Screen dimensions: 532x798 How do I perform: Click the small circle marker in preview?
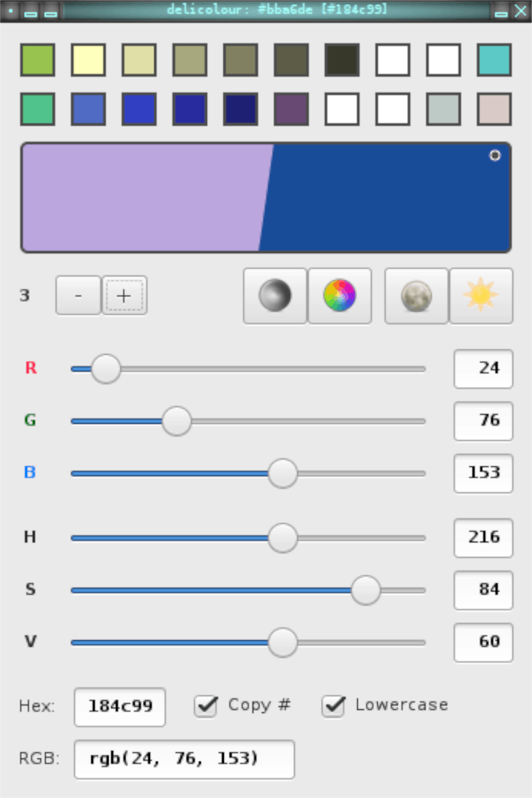click(495, 156)
